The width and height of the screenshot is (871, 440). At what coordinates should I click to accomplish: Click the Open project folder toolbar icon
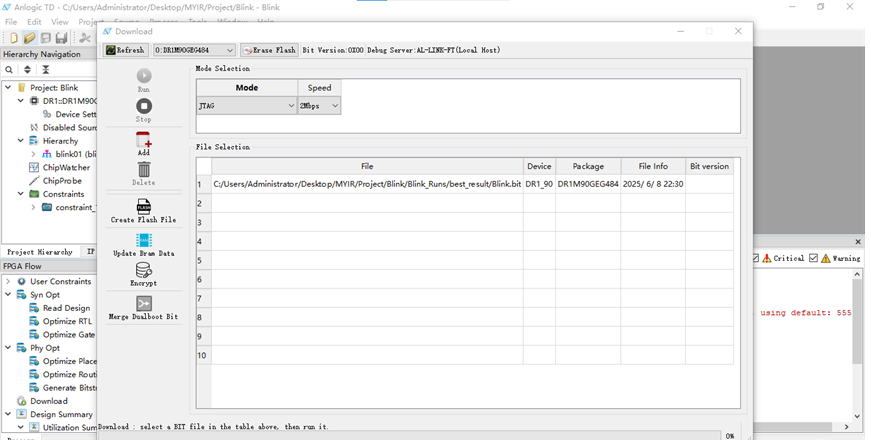(x=29, y=38)
